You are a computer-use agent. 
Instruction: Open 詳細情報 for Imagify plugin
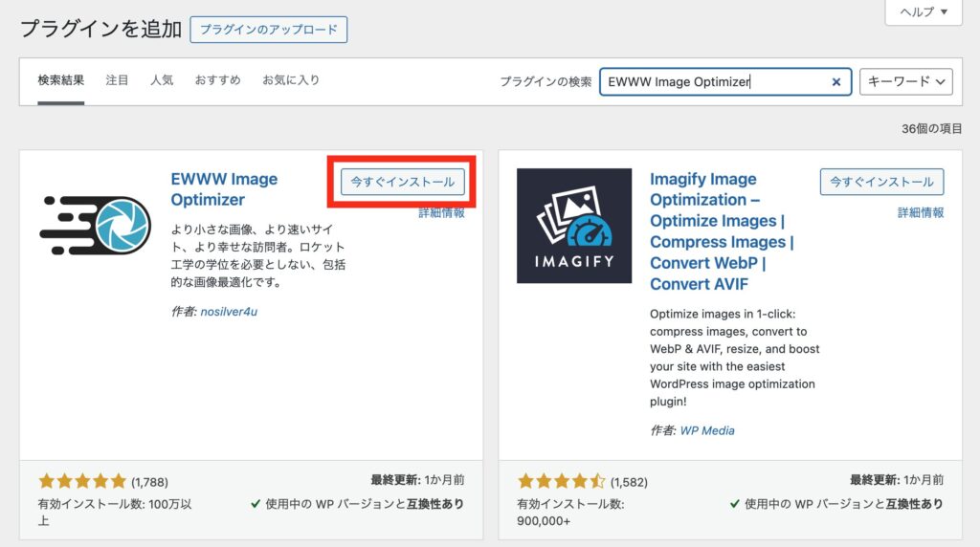click(921, 213)
